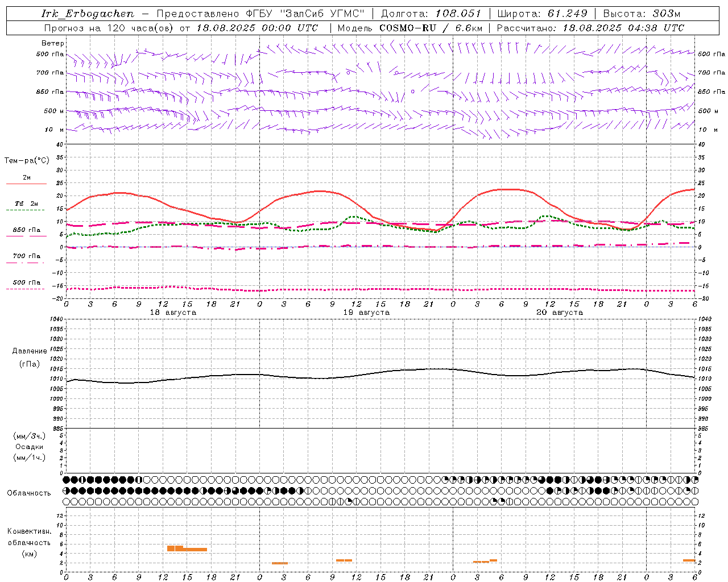
Task: Click the '20 августа' date label
Action: pyautogui.click(x=560, y=313)
